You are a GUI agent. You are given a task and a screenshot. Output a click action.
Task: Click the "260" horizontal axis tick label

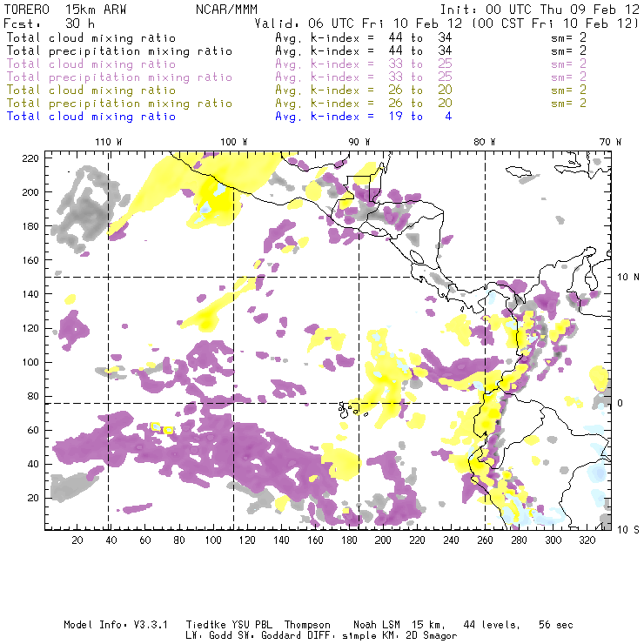coord(485,540)
